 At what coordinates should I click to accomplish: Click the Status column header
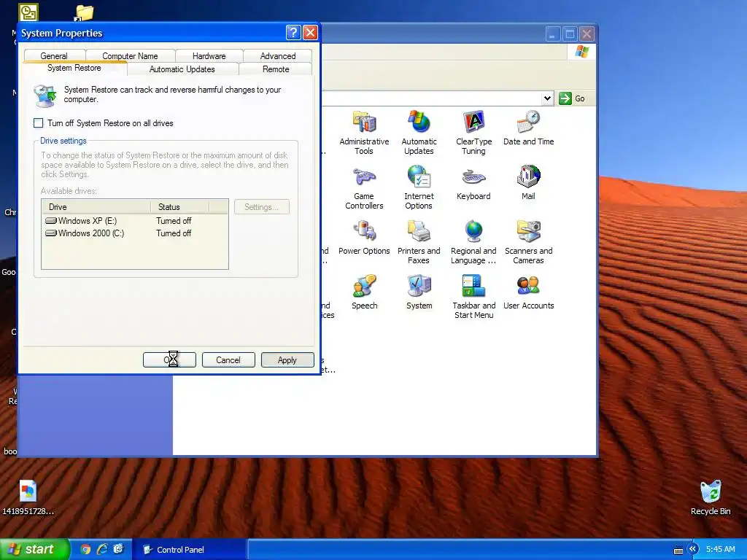[x=179, y=206]
